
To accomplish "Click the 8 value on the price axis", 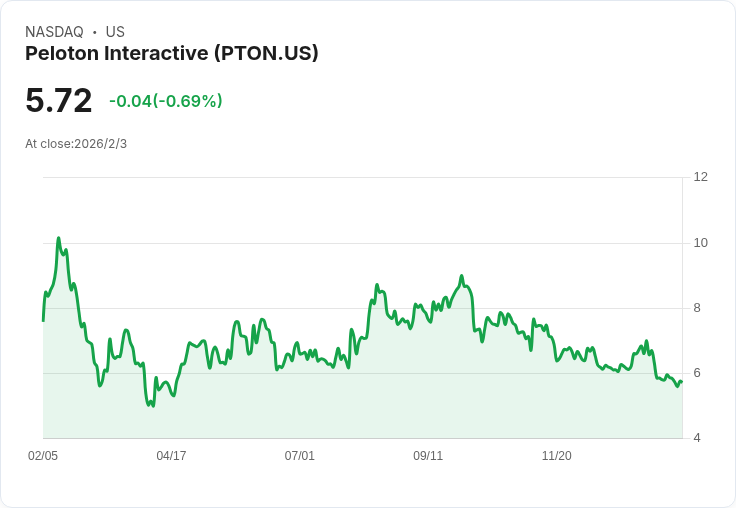I will pyautogui.click(x=697, y=308).
